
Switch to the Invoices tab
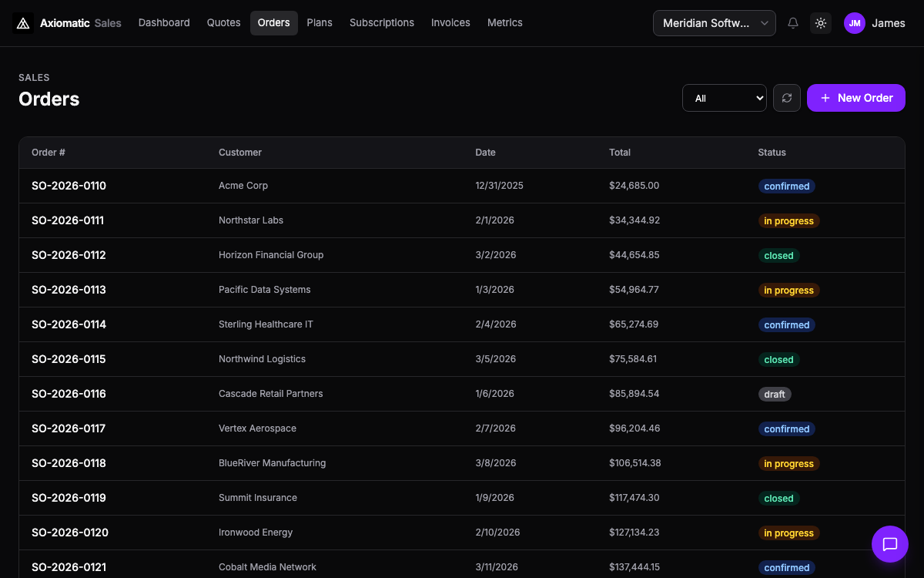[x=450, y=22]
